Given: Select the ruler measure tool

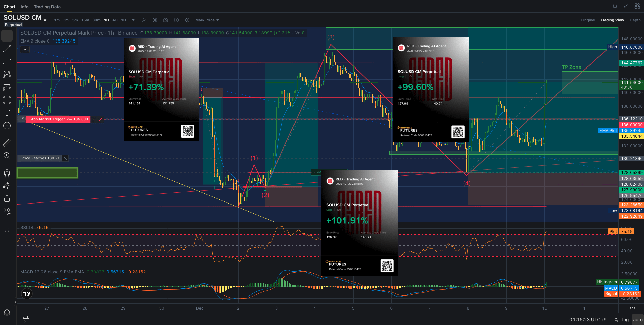Looking at the screenshot, I should pyautogui.click(x=7, y=143).
